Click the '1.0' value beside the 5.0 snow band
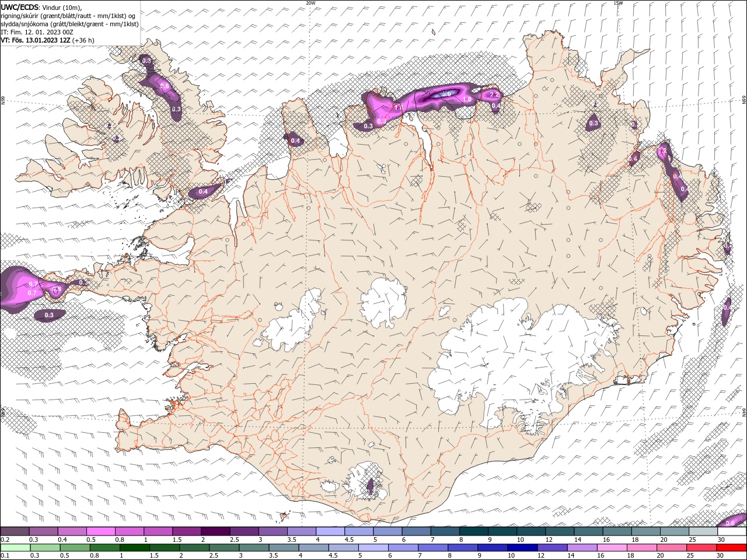 [467, 100]
